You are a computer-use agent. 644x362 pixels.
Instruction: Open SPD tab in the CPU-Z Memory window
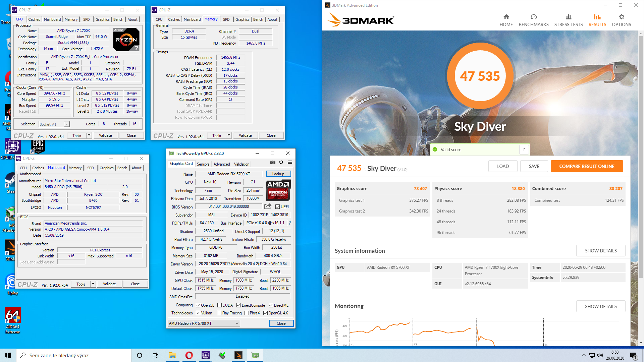226,19
